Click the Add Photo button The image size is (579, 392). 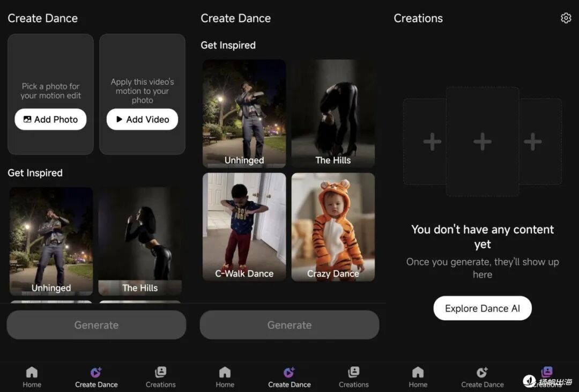50,120
